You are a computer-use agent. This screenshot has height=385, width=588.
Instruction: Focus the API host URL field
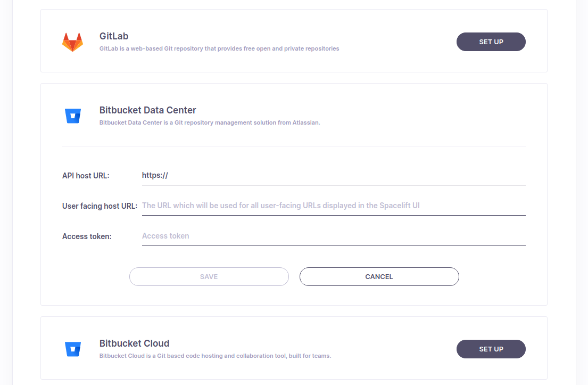[x=333, y=175]
